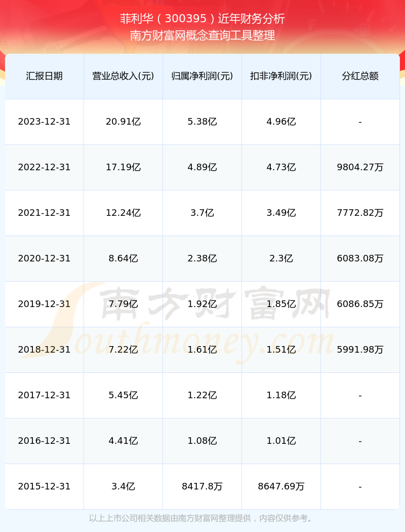405x532 pixels.
Task: Click the 3.49亿 cell
Action: click(281, 213)
